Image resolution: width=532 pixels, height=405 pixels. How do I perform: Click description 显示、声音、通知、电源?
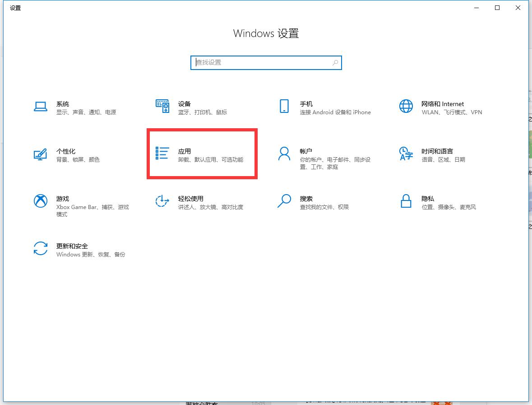tap(86, 112)
